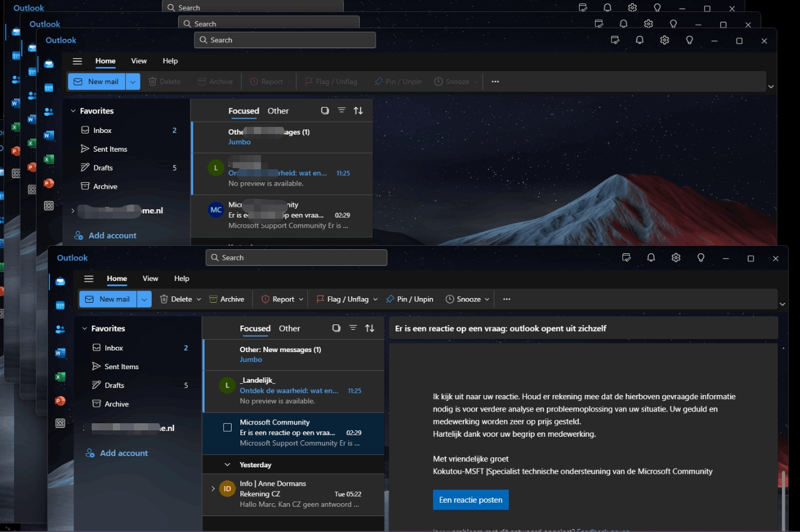Image resolution: width=800 pixels, height=532 pixels.
Task: Click Add account in front window folder pane
Action: click(117, 453)
